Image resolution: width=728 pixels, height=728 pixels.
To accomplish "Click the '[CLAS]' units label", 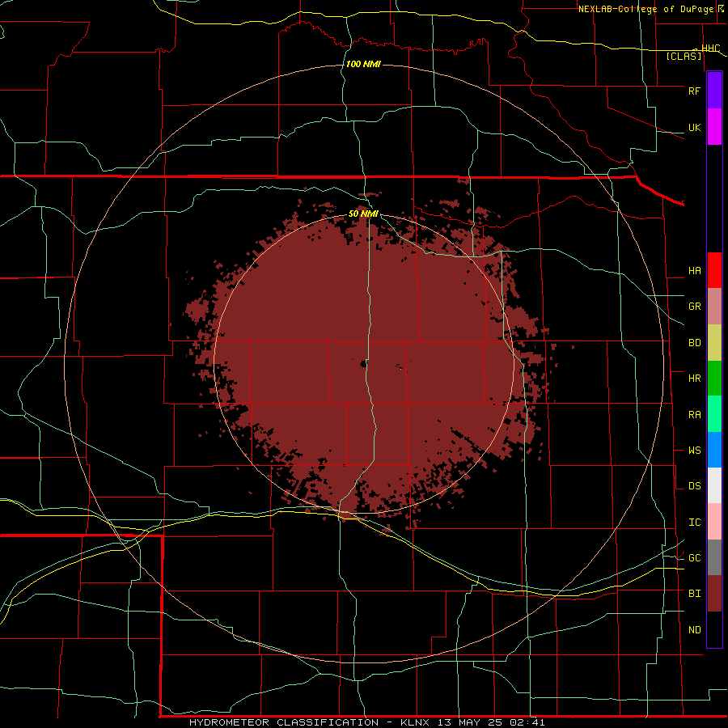I will coord(684,56).
